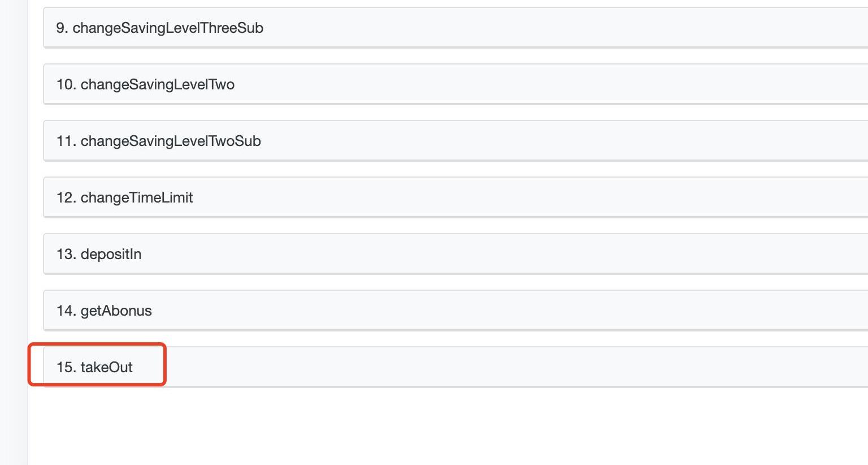Click the number 12 list index

[66, 197]
